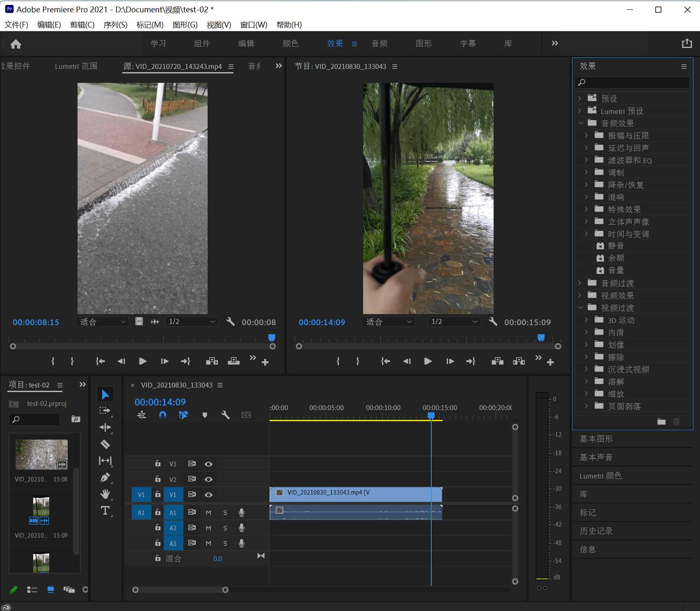Switch to the 颜色 workspace tab
The height and width of the screenshot is (611, 700).
(x=291, y=43)
